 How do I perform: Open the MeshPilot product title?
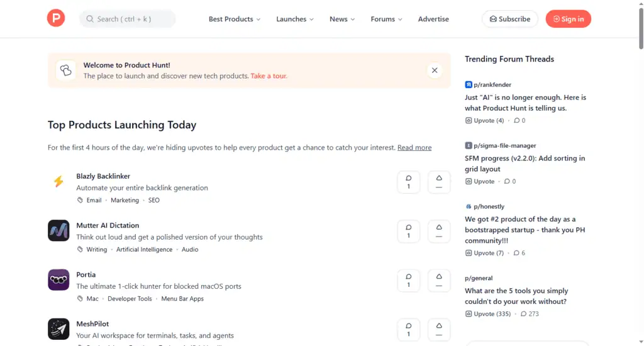coord(92,324)
